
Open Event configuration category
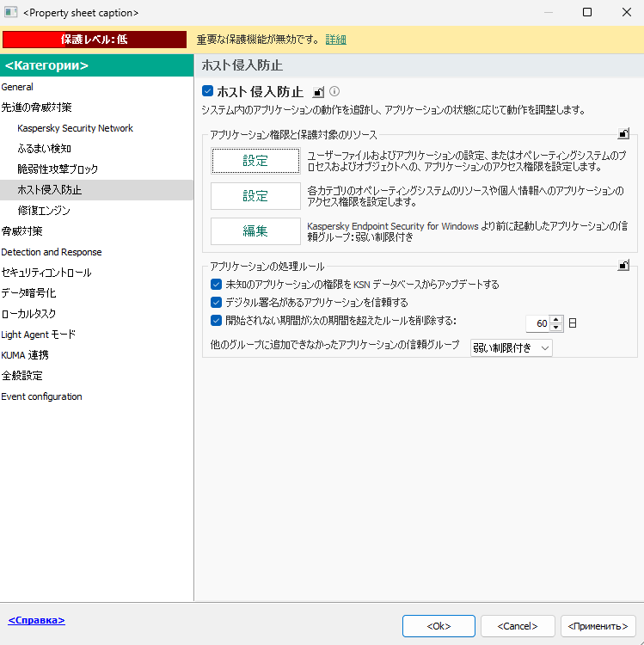(x=96, y=396)
